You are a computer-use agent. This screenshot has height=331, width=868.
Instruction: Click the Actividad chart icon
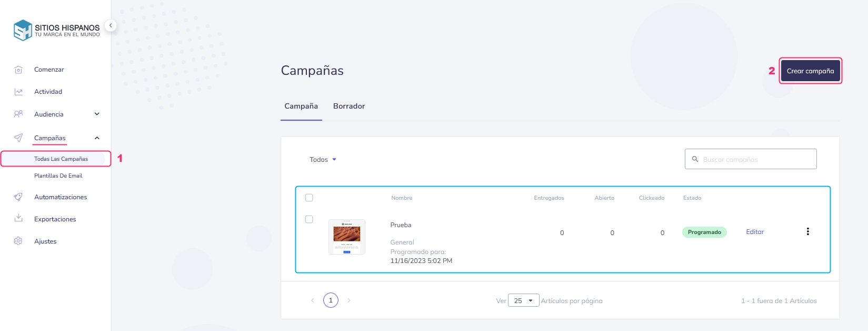[18, 92]
